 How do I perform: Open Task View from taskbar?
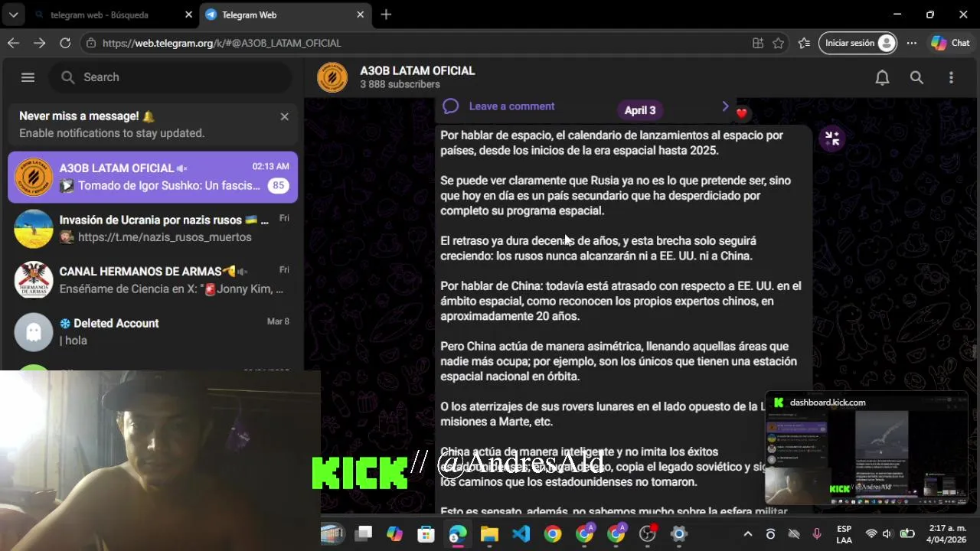click(x=364, y=534)
